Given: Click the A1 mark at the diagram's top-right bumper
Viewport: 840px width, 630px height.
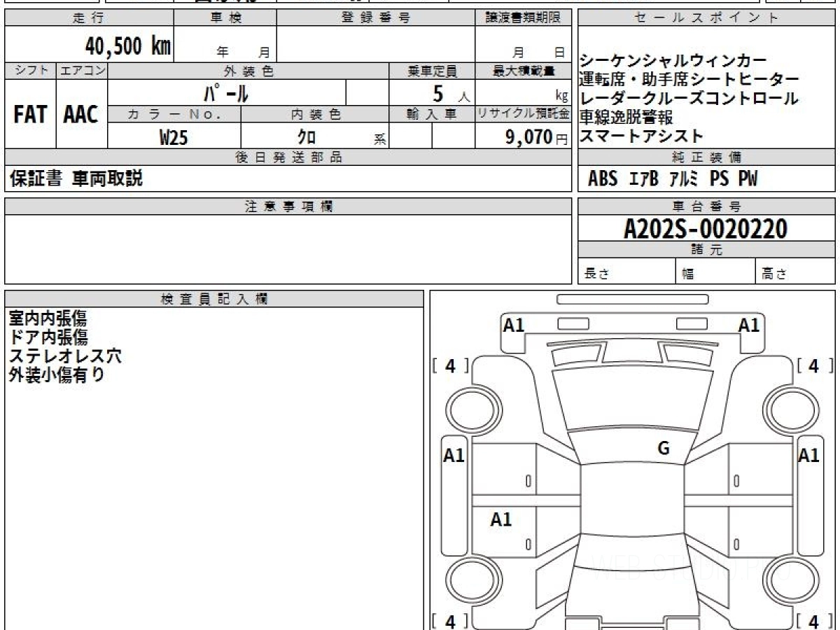Looking at the screenshot, I should click(749, 325).
